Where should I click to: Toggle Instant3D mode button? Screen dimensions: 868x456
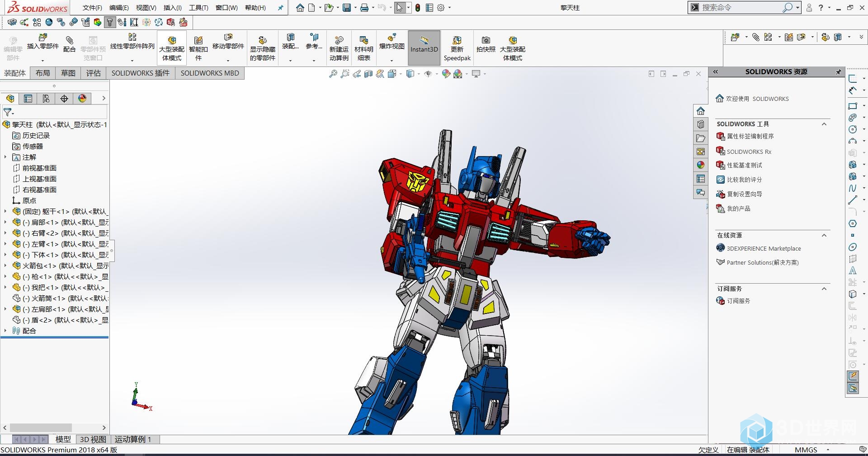tap(424, 48)
